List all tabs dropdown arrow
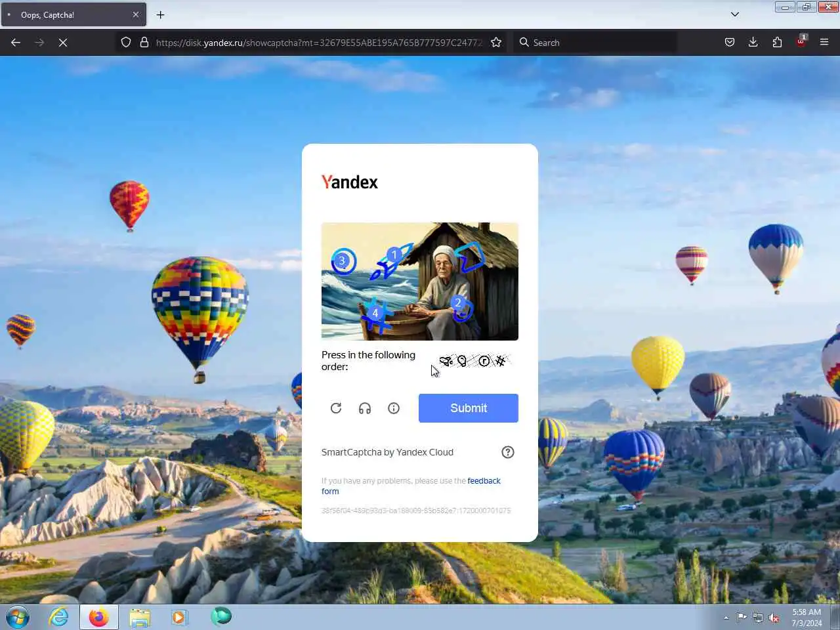This screenshot has width=840, height=630. [735, 14]
